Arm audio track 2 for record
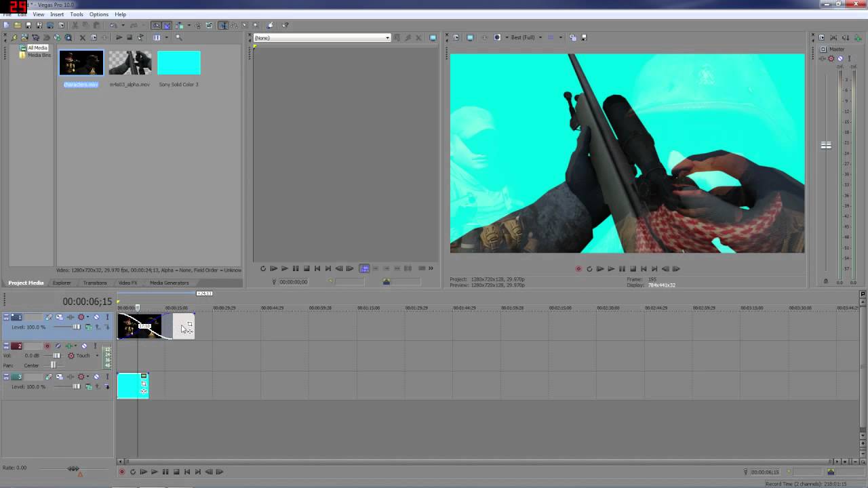 [x=47, y=346]
